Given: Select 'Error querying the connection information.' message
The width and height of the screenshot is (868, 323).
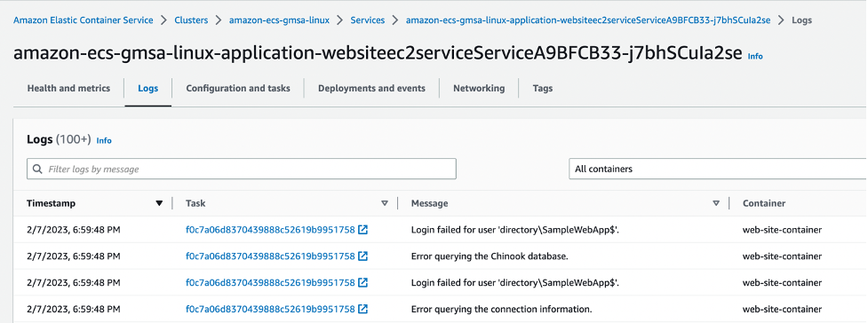Looking at the screenshot, I should pyautogui.click(x=502, y=309).
